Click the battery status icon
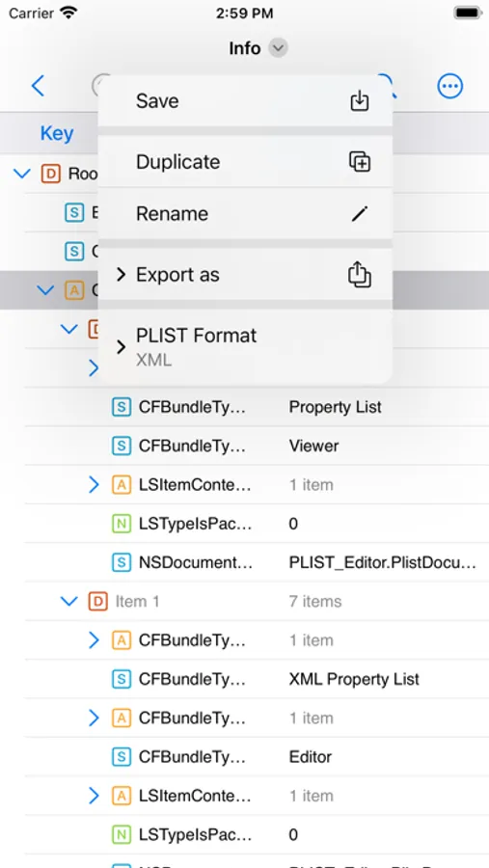Screen dimensions: 489x868 (x=468, y=13)
